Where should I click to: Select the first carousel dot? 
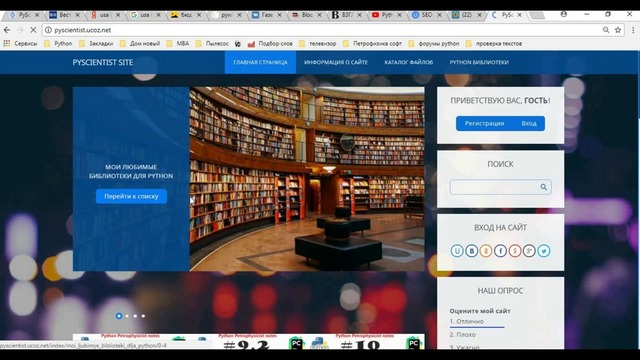point(119,316)
